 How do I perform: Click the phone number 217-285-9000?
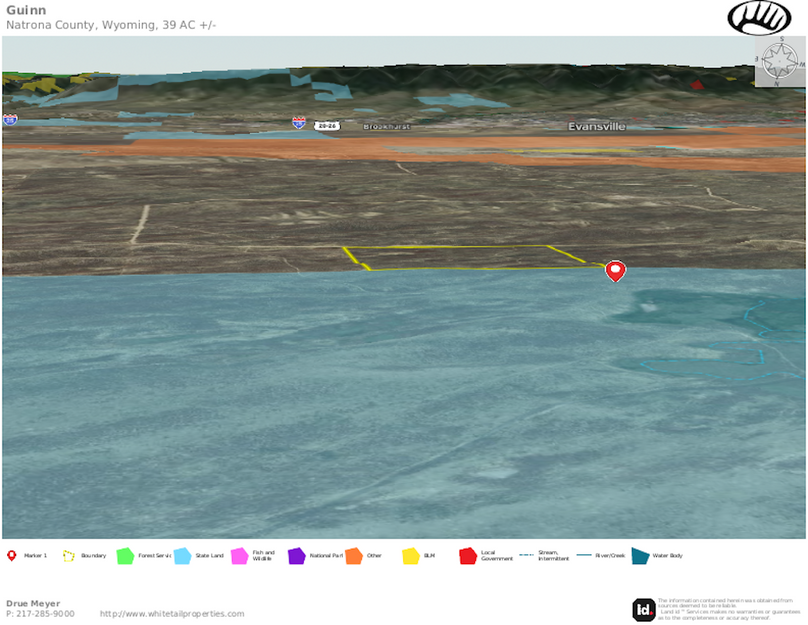(x=40, y=613)
